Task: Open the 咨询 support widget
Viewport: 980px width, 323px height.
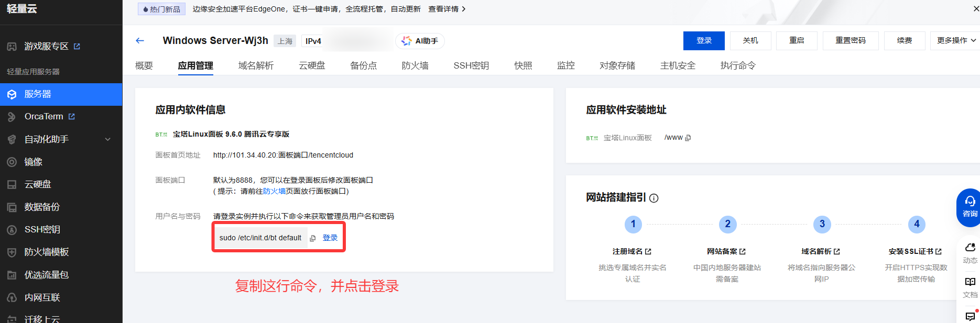Action: tap(969, 207)
